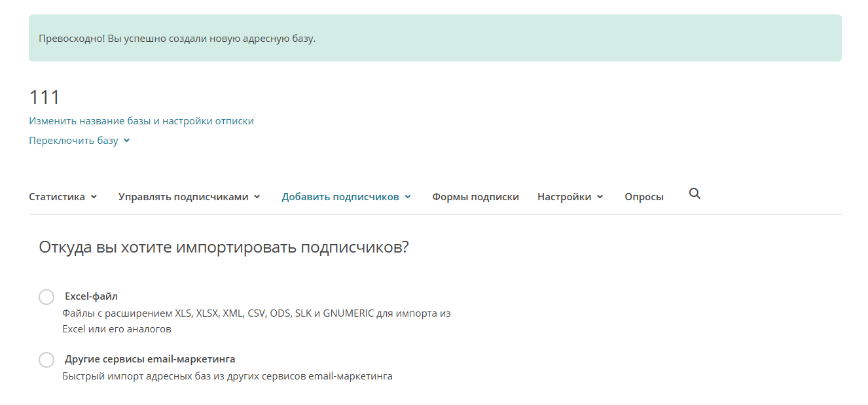Viewport: 868px width, 405px height.
Task: Click the chevron after Переключить базу
Action: coord(126,141)
